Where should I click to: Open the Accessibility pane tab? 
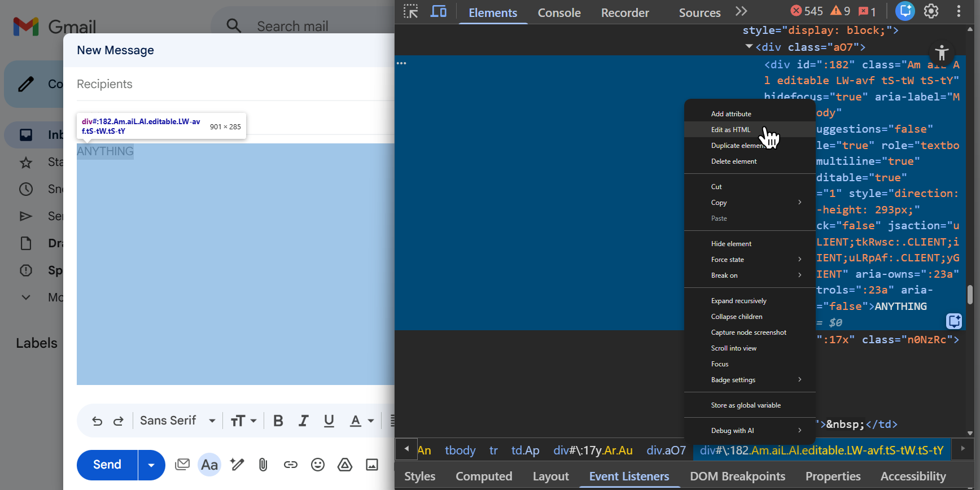coord(913,476)
